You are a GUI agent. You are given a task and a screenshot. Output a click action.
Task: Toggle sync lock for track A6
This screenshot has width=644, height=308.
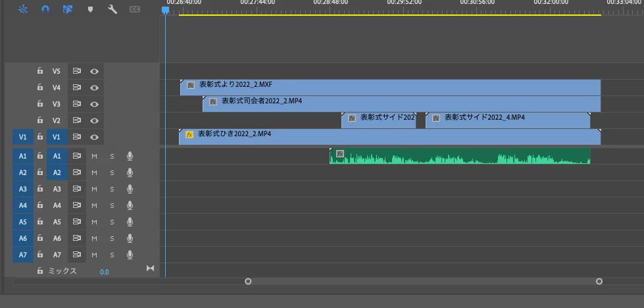[77, 238]
